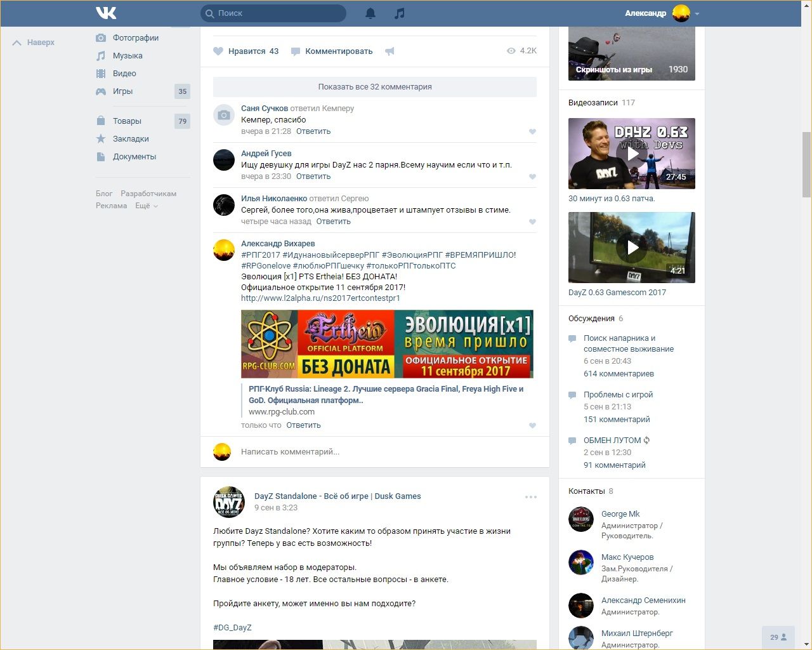
Task: Reply to Саня Сучков's comment
Action: 313,131
